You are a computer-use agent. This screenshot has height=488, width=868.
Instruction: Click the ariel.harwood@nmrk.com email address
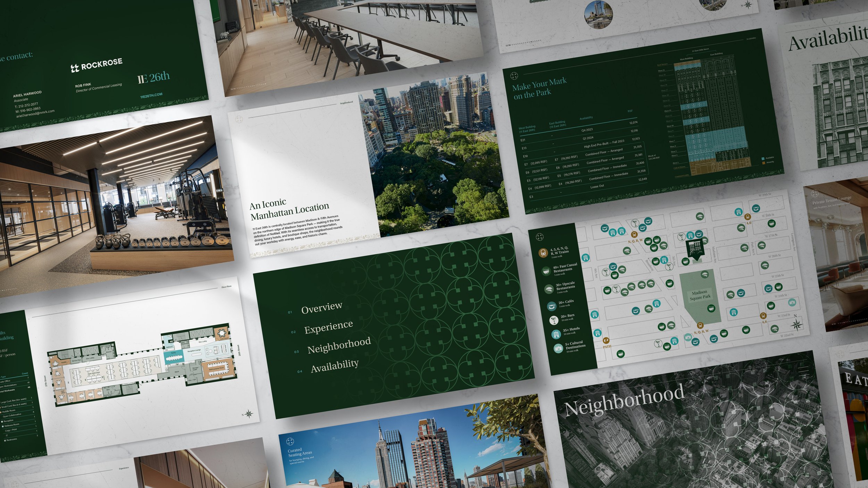point(35,113)
